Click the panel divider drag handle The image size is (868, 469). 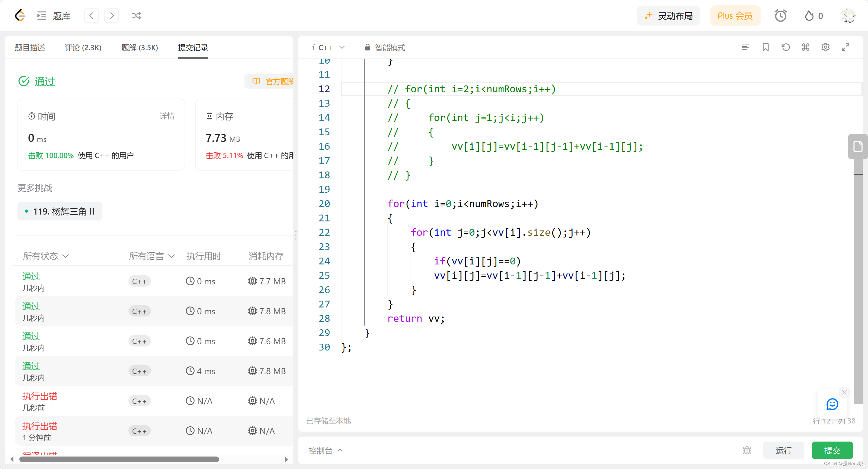(296, 235)
